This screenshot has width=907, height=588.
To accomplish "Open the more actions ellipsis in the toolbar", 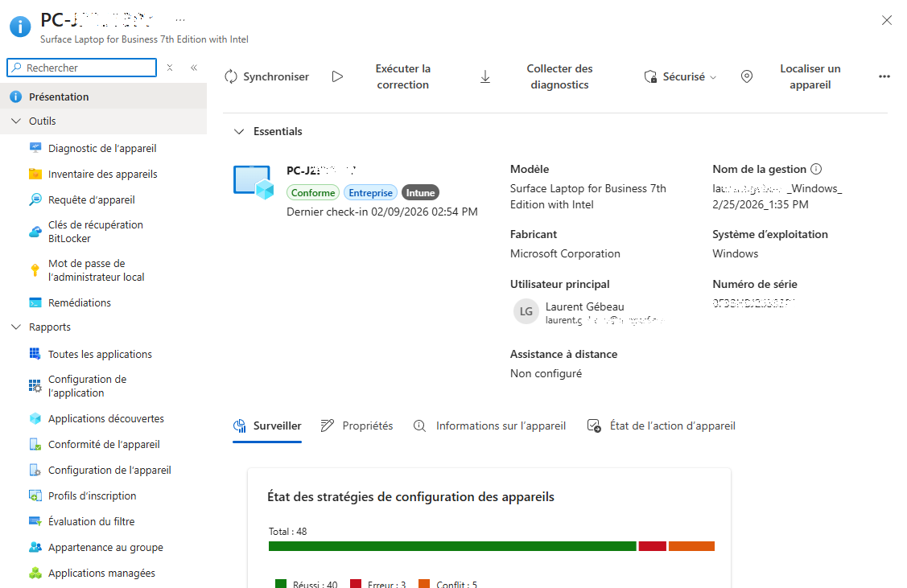I will tap(884, 77).
